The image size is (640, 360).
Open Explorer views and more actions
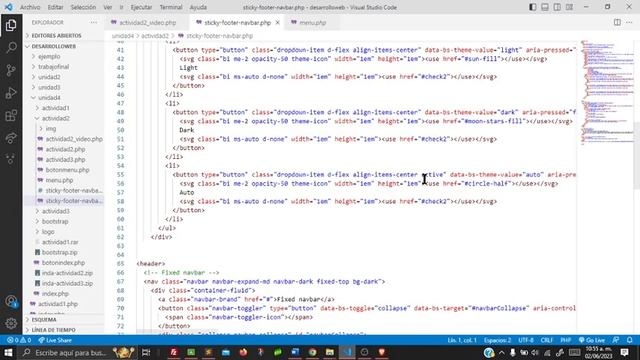pos(93,22)
